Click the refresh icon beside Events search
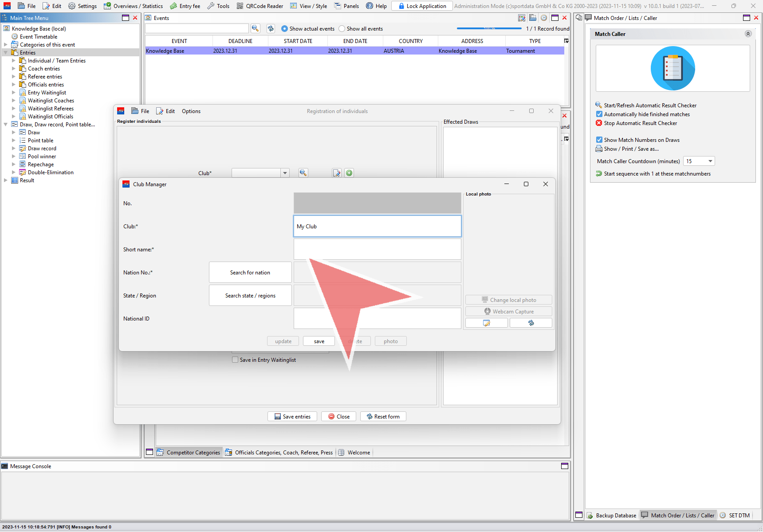 click(271, 28)
